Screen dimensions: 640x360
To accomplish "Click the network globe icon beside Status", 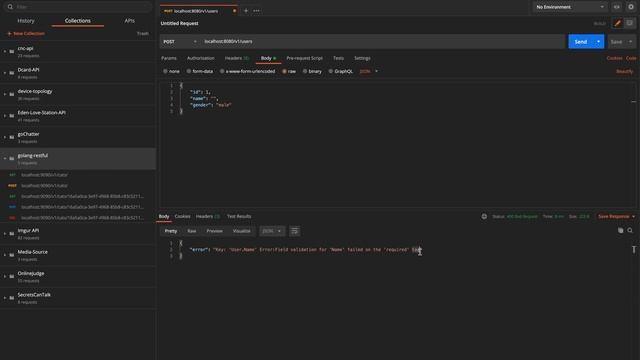I will coord(484,216).
